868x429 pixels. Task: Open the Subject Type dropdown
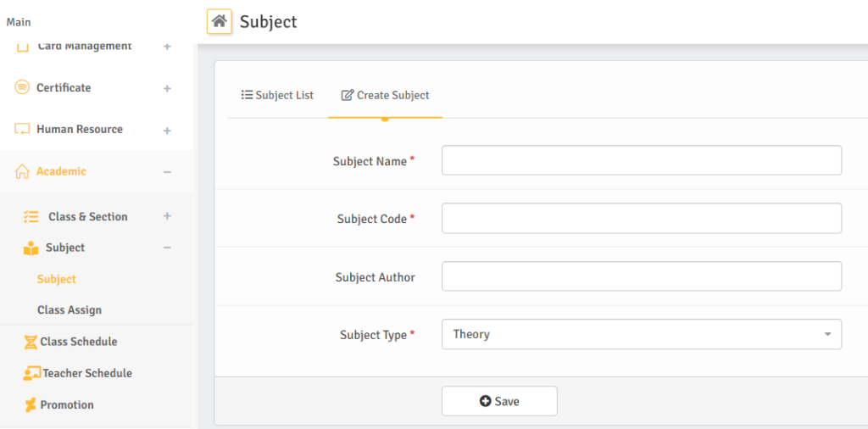click(x=641, y=334)
